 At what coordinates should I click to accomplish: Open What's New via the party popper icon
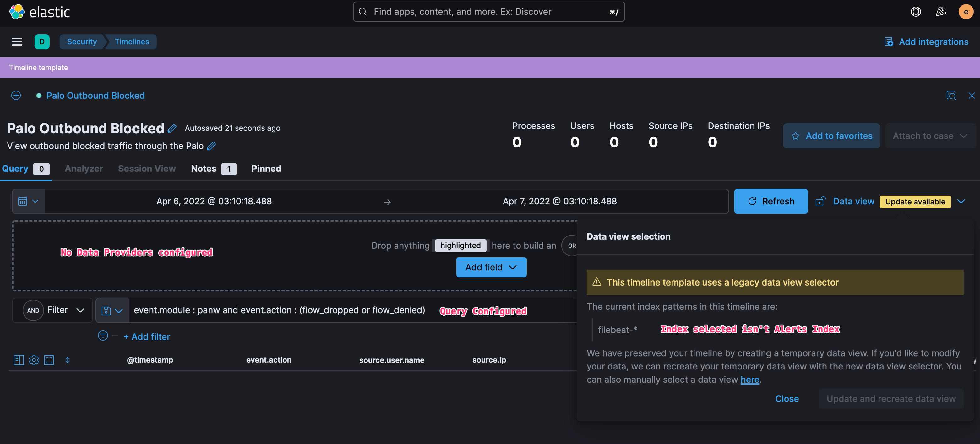(x=941, y=11)
